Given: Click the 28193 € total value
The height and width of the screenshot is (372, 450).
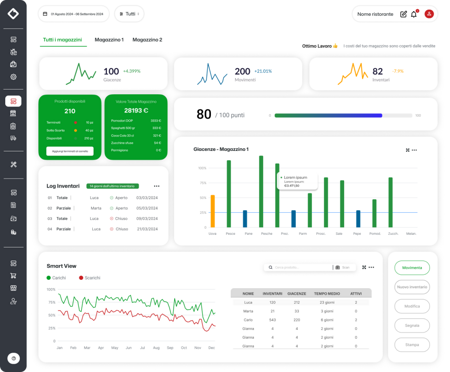Looking at the screenshot, I should click(x=136, y=111).
